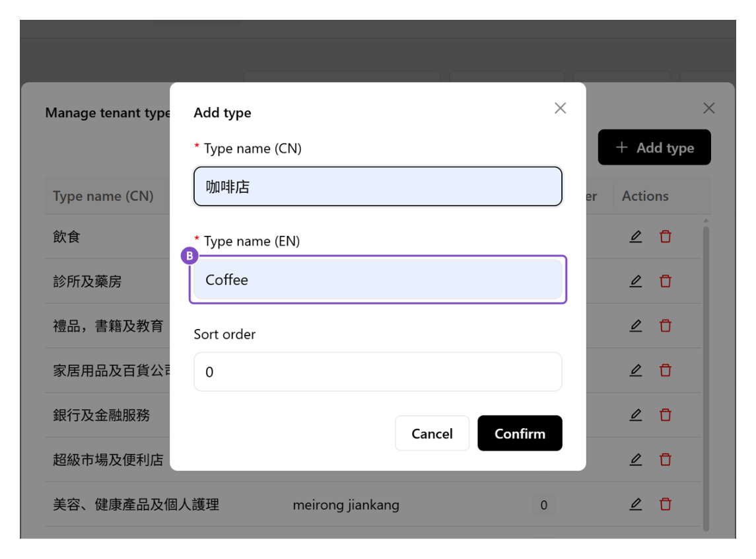The width and height of the screenshot is (756, 559).
Task: Click the sort order 0 badge for meirong jiankang
Action: tap(543, 505)
